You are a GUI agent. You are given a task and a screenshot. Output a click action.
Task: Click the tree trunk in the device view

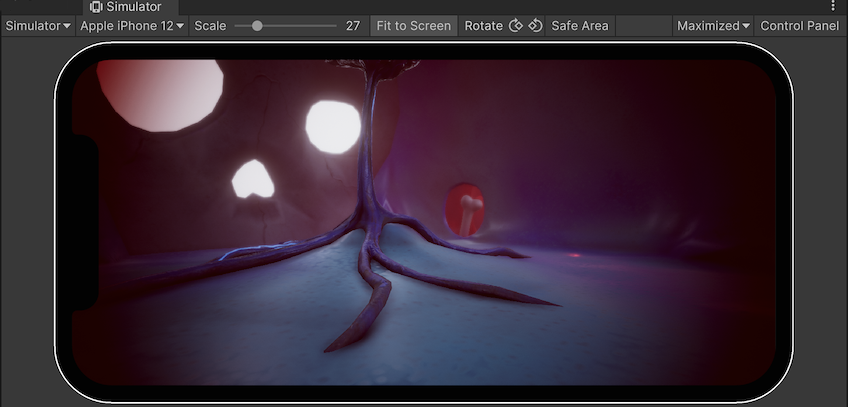coord(371,150)
